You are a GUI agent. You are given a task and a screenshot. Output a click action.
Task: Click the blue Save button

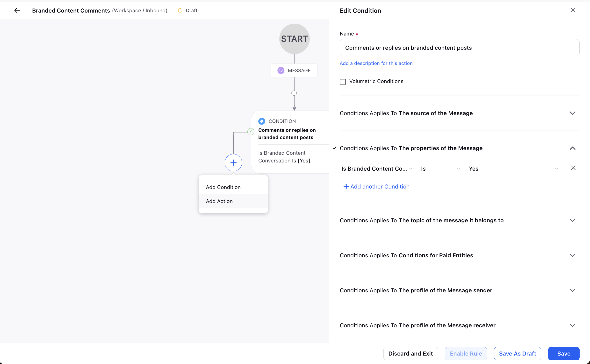tap(564, 354)
